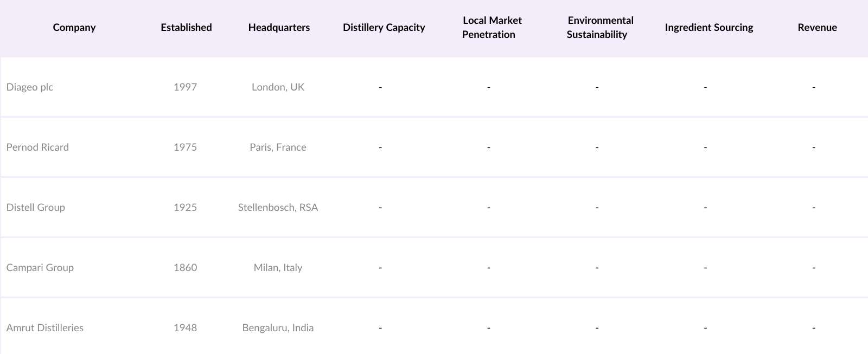
Task: Click the Distell Group company name
Action: coord(36,207)
